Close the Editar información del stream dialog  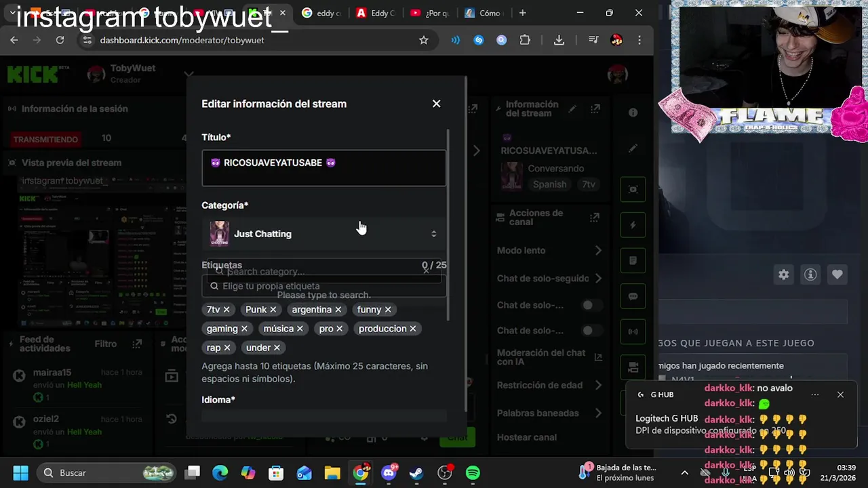click(436, 104)
